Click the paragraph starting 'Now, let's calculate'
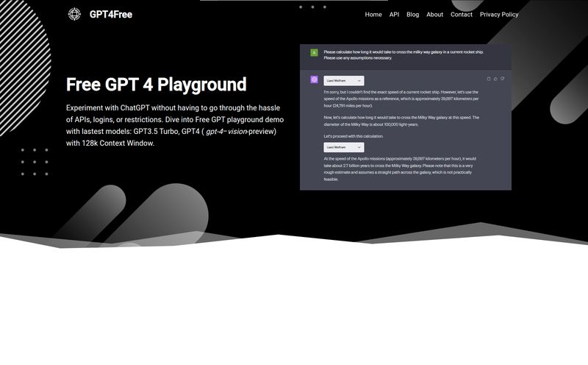This screenshot has height=365, width=588. point(401,121)
